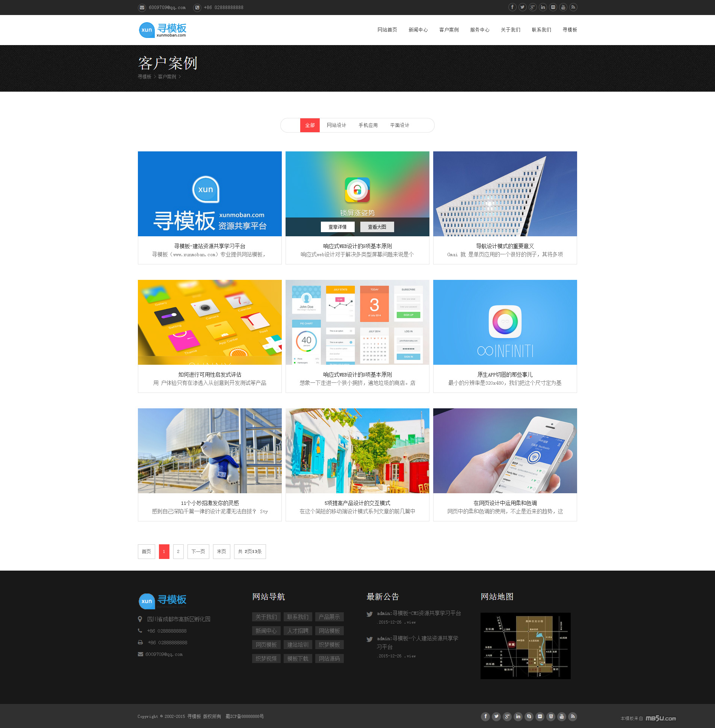This screenshot has height=728, width=715.
Task: Click the Facebook icon in the top header bar
Action: click(x=512, y=7)
